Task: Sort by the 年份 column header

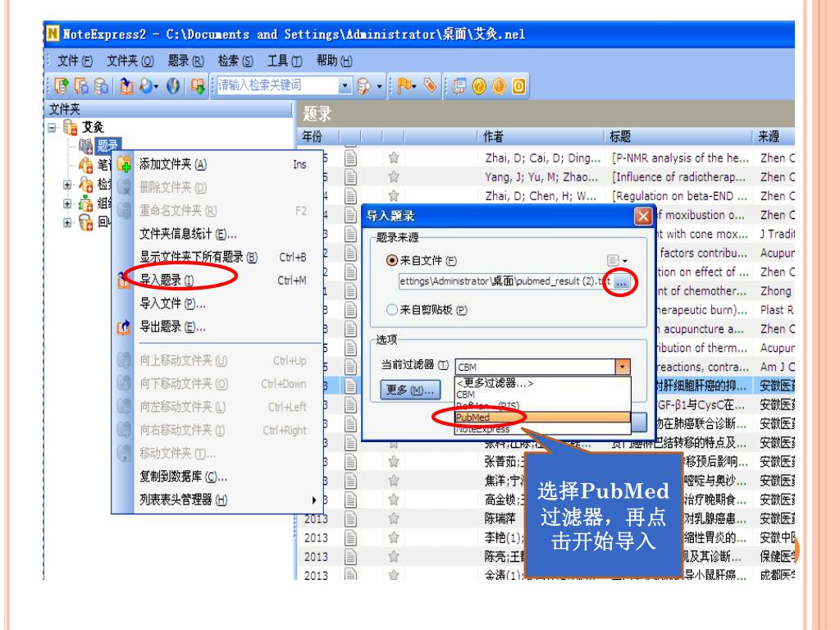Action: (317, 137)
